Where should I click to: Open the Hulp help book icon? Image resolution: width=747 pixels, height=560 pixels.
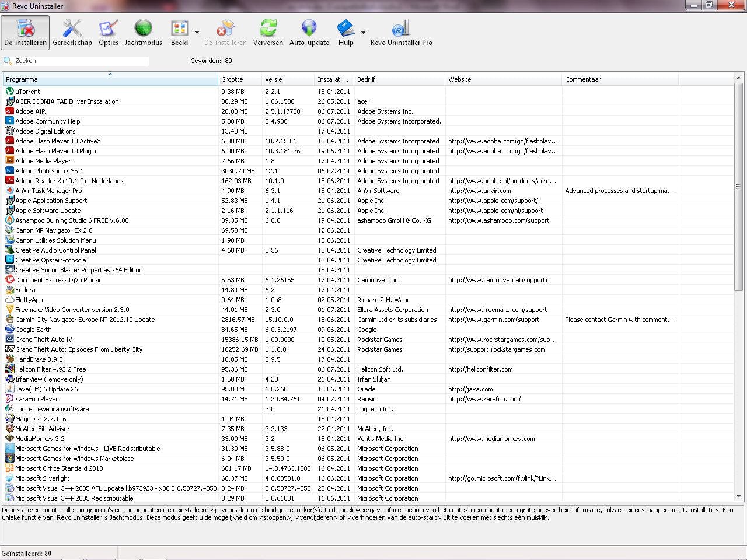(x=346, y=28)
